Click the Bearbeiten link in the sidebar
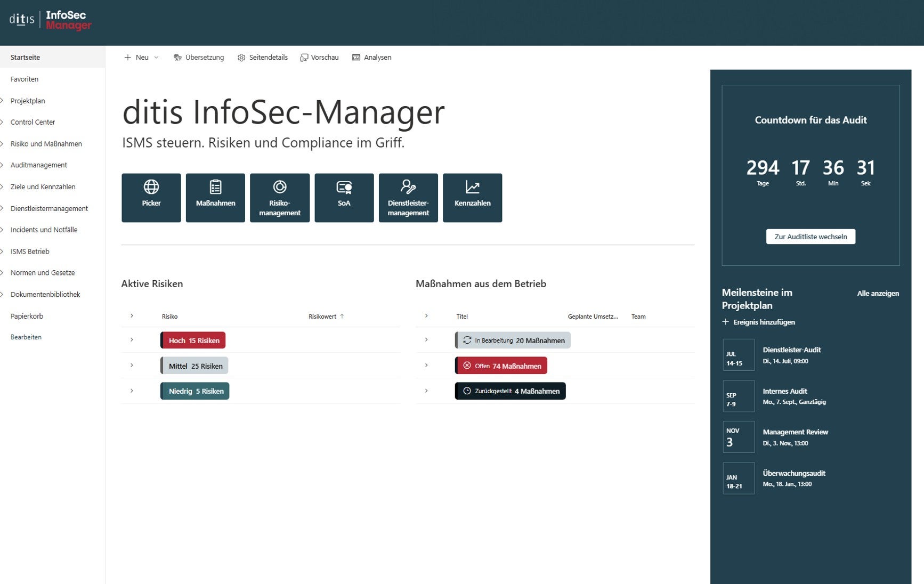This screenshot has width=924, height=584. point(26,337)
